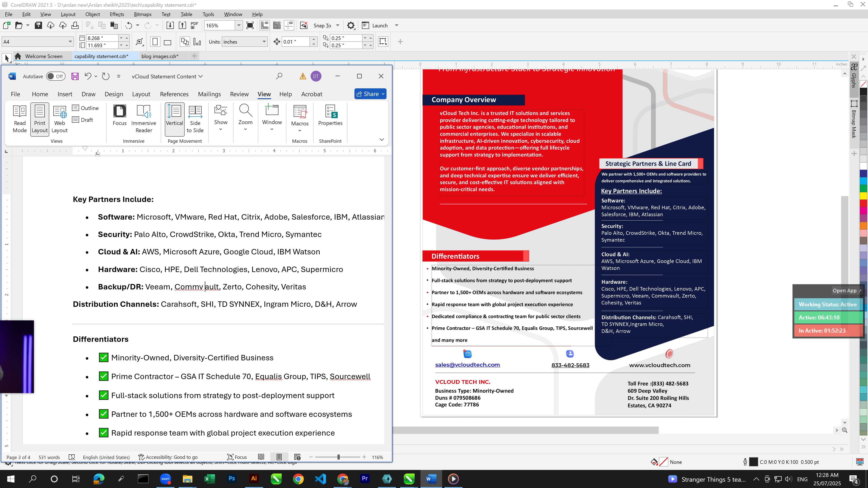Switch to the blog images.cdr tab
Image resolution: width=868 pixels, height=488 pixels.
pyautogui.click(x=160, y=56)
